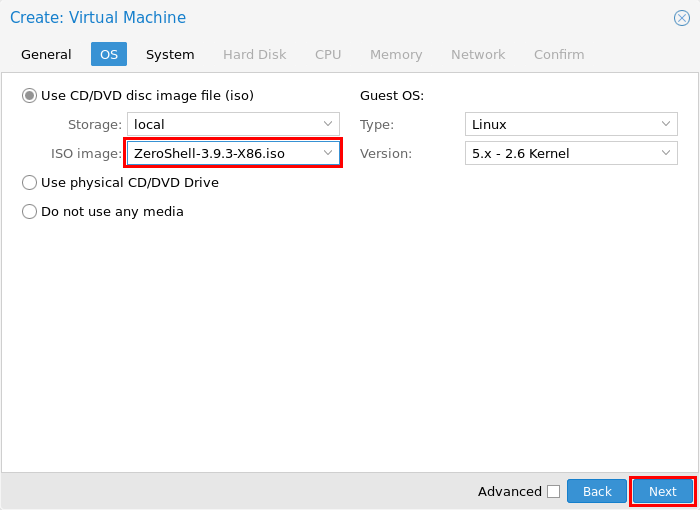
Task: Switch to the General tab
Action: tap(46, 54)
